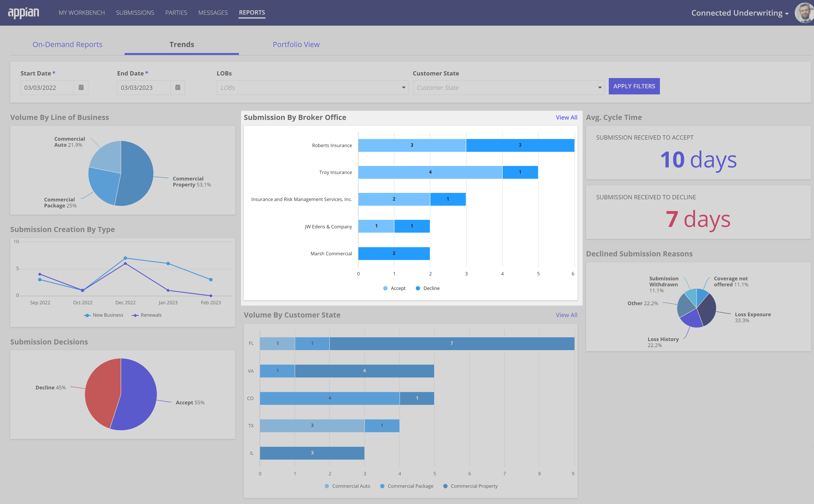Open the Start Date calendar picker
814x504 pixels.
(x=81, y=87)
